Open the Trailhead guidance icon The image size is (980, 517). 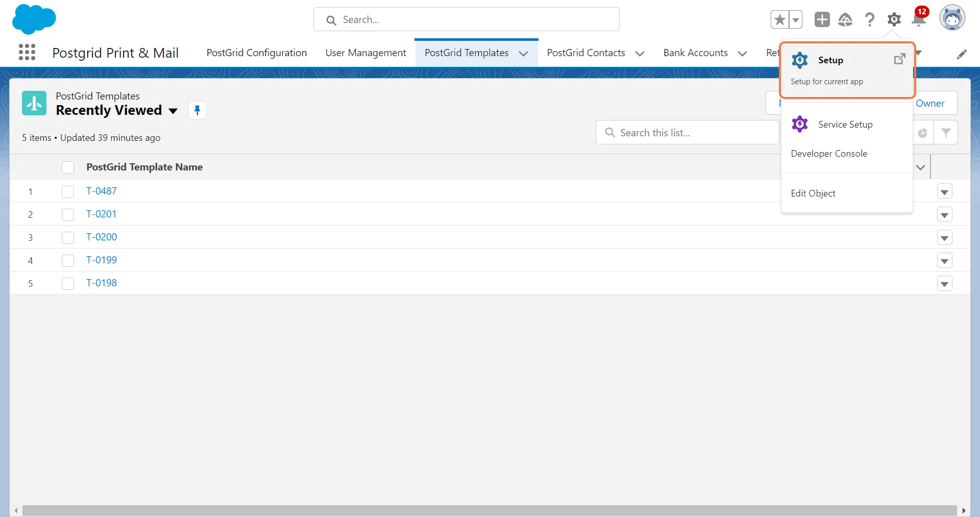click(845, 20)
